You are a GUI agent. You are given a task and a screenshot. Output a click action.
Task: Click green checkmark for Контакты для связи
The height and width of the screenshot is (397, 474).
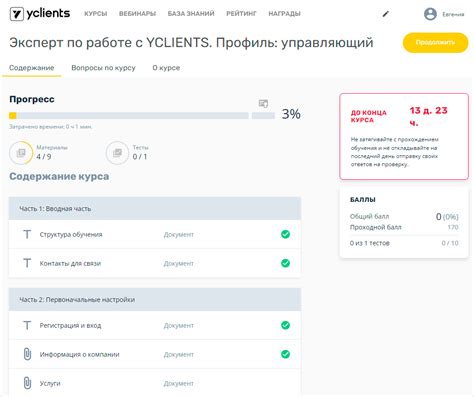[285, 263]
